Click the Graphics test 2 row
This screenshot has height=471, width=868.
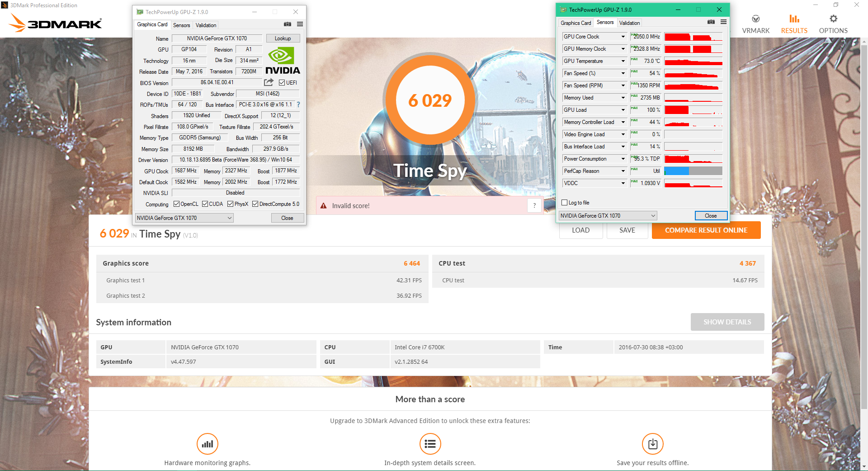pyautogui.click(x=262, y=295)
